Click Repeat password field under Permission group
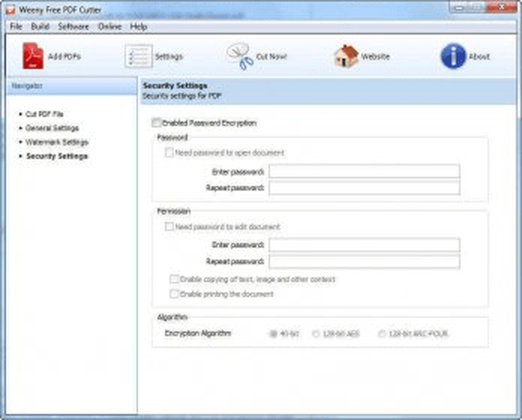522x420 pixels. tap(364, 262)
